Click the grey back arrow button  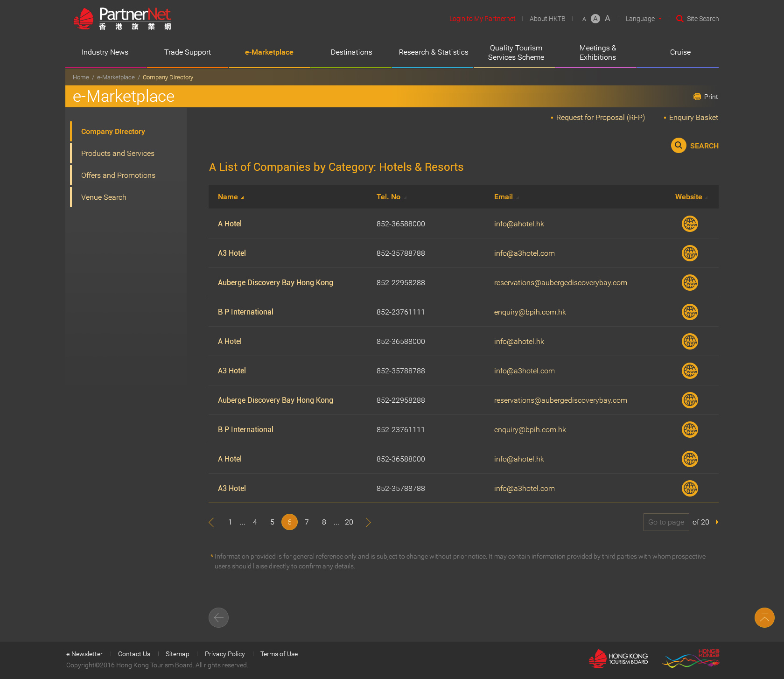218,618
